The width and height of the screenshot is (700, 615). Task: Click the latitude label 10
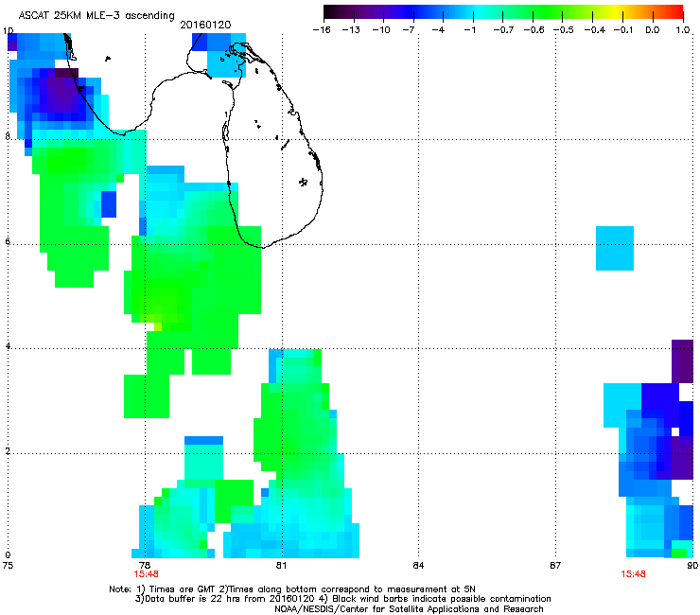click(8, 31)
